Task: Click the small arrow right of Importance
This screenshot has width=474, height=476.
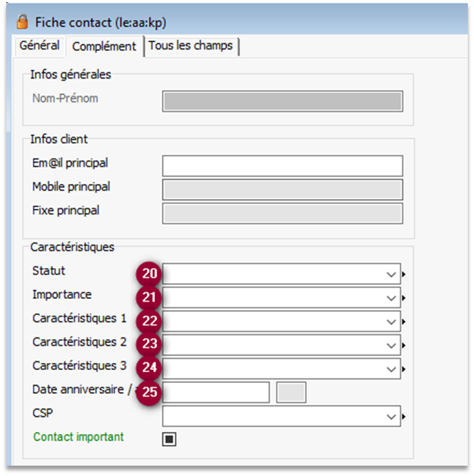Action: coord(404,298)
